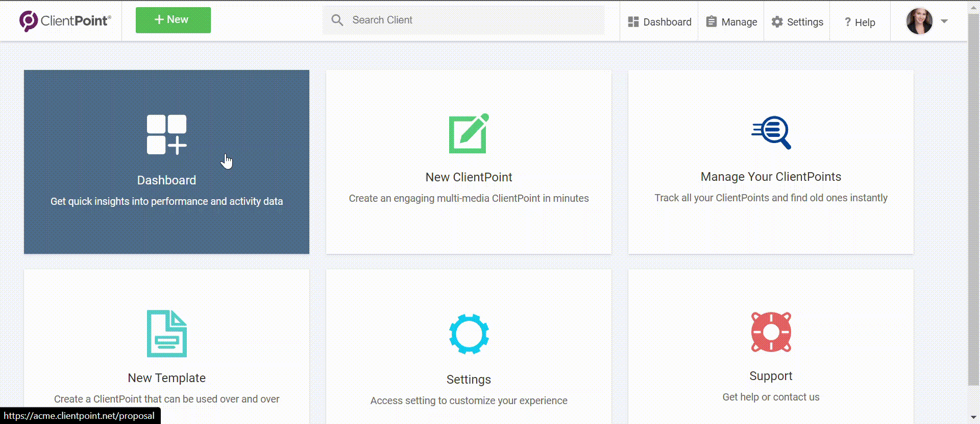Click 'Get quick insights into performance and activity data'
Screen dimensions: 980x424
166,201
